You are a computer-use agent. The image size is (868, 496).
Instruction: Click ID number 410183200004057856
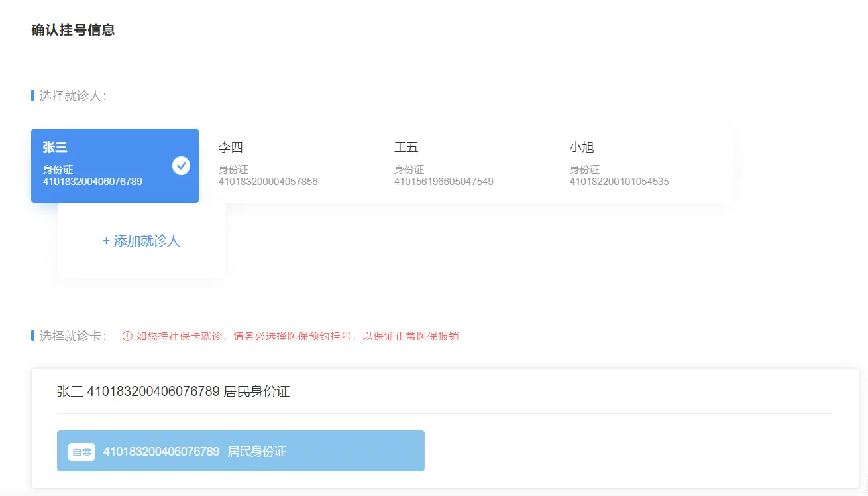pyautogui.click(x=268, y=182)
